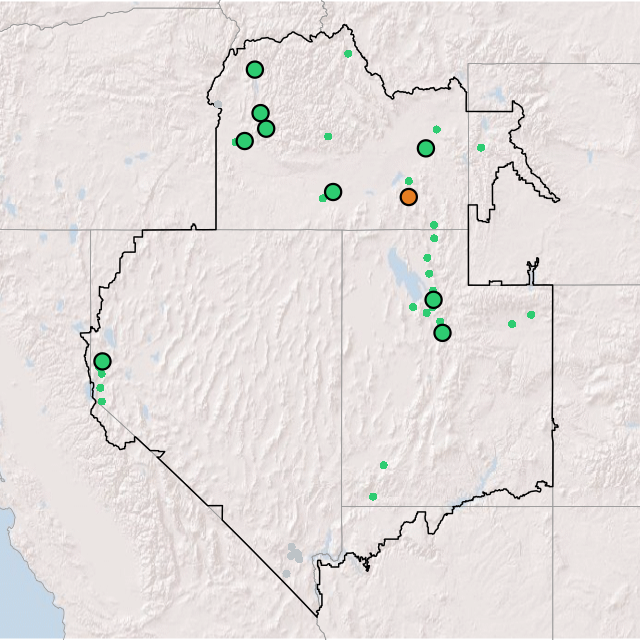Click small green dot west of easternmost dot

[x=512, y=324]
